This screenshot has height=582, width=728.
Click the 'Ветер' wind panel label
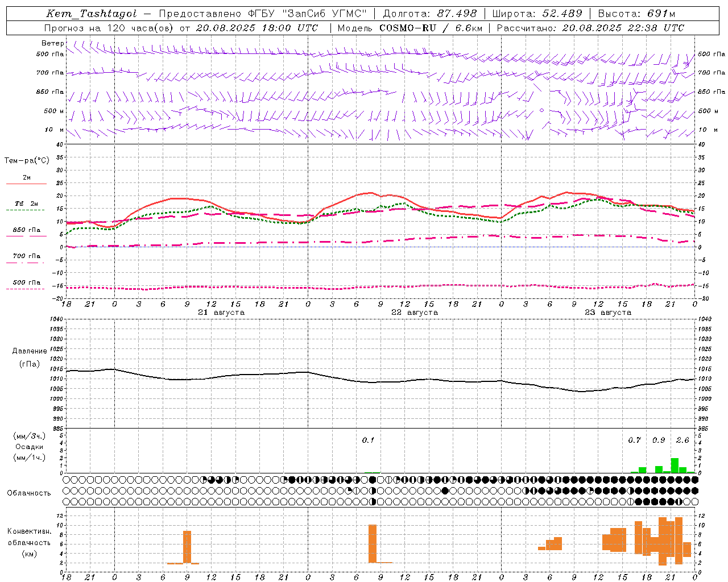pos(53,43)
